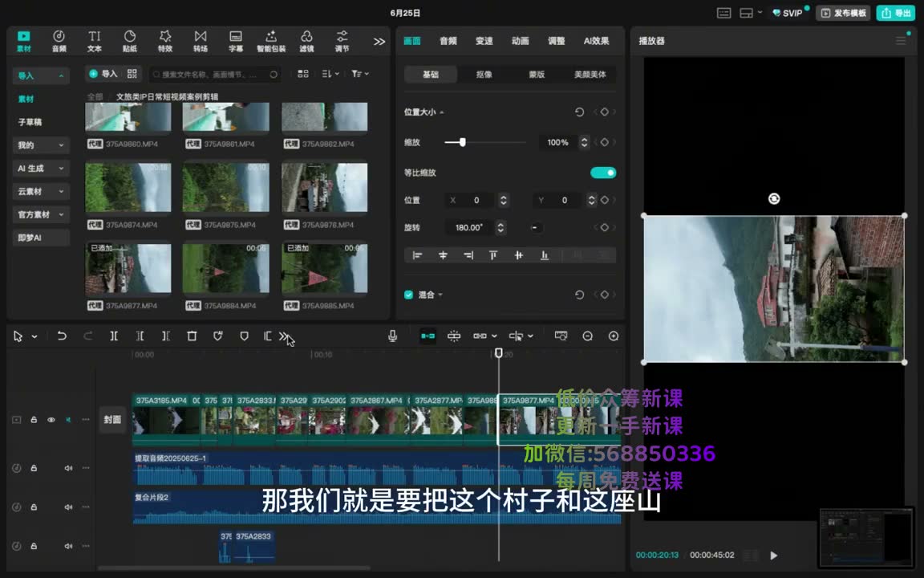Click the green 导入 import button
Viewport: 924px width, 578px height.
tap(103, 74)
